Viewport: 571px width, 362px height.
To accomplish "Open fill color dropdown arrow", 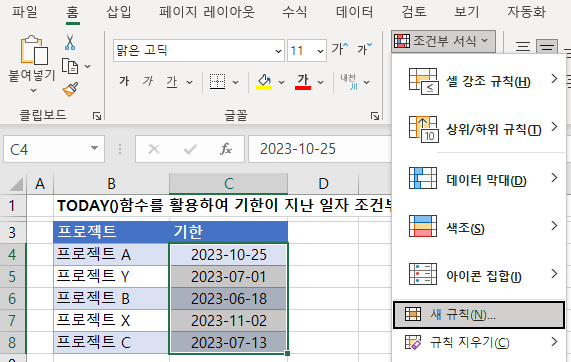I will (281, 82).
